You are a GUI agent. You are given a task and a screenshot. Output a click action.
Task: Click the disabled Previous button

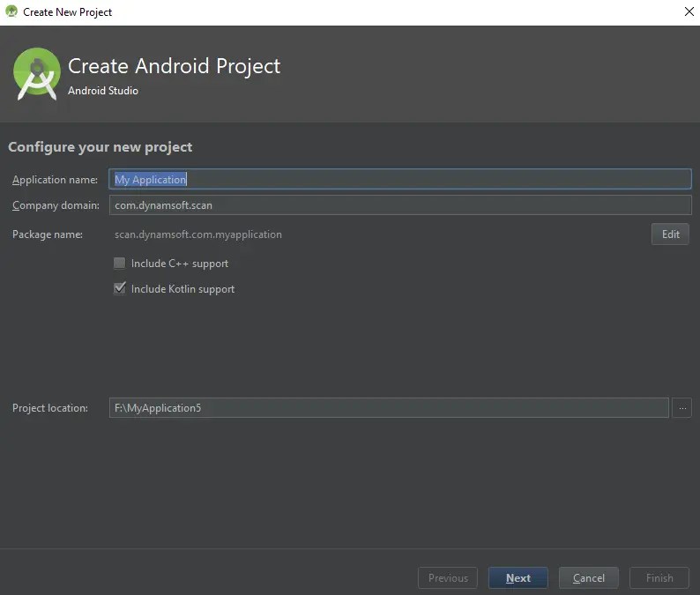[x=448, y=578]
